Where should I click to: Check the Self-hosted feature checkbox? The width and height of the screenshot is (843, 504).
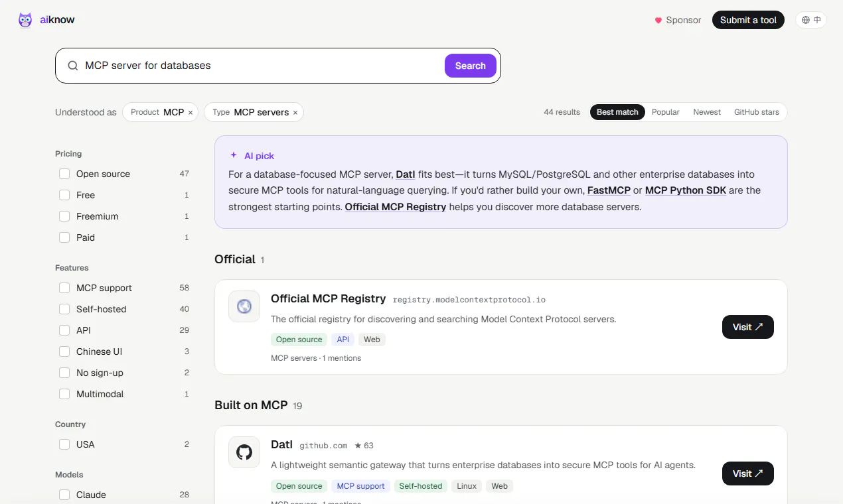[x=64, y=309]
